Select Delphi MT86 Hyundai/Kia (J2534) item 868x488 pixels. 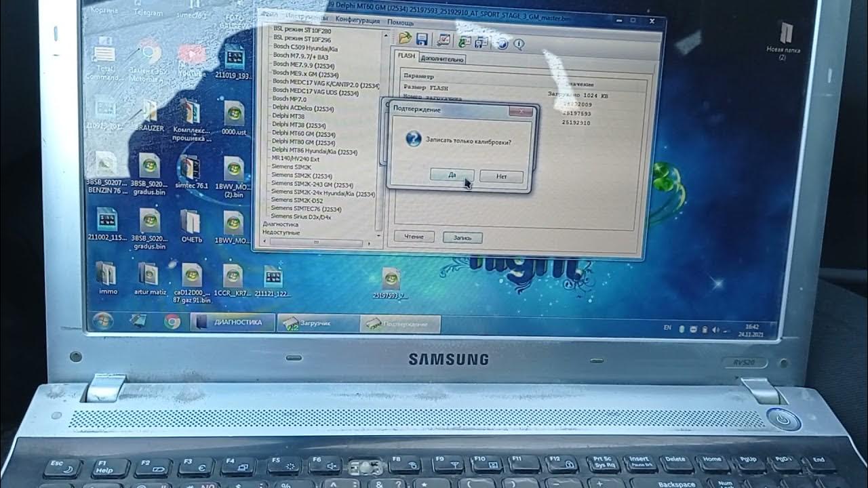point(315,151)
